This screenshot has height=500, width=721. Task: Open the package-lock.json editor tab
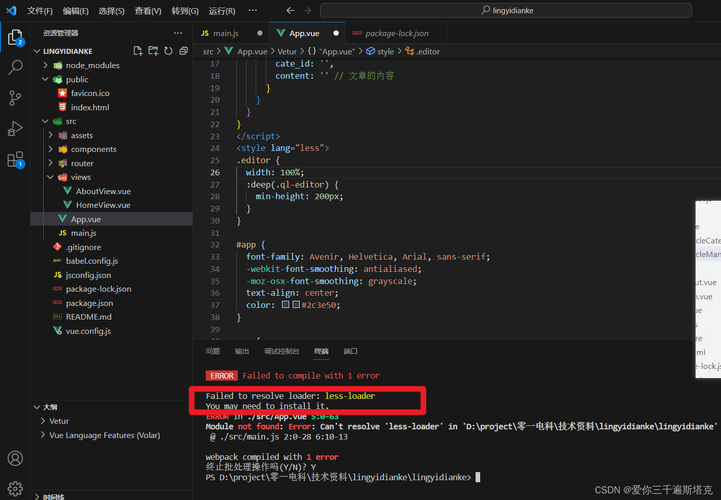[x=397, y=33]
